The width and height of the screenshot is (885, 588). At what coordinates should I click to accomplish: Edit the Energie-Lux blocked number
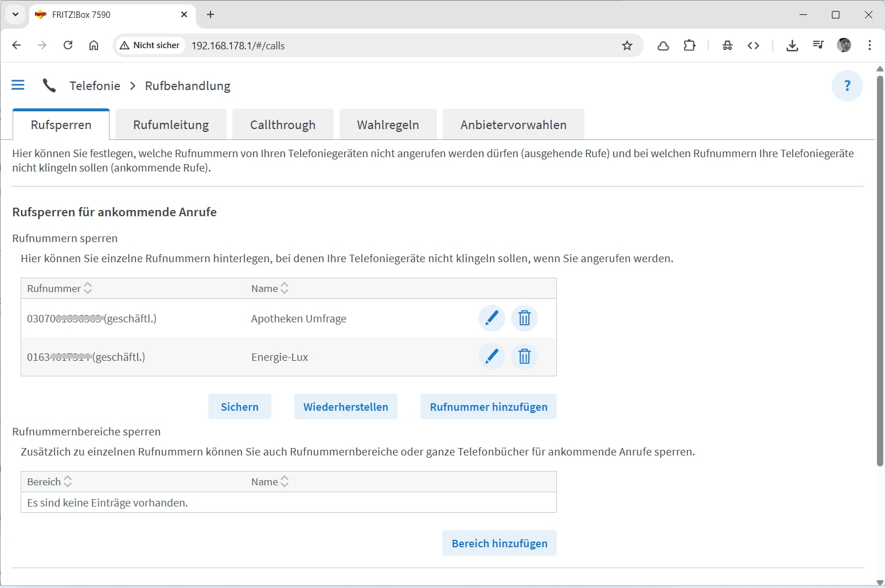tap(492, 357)
